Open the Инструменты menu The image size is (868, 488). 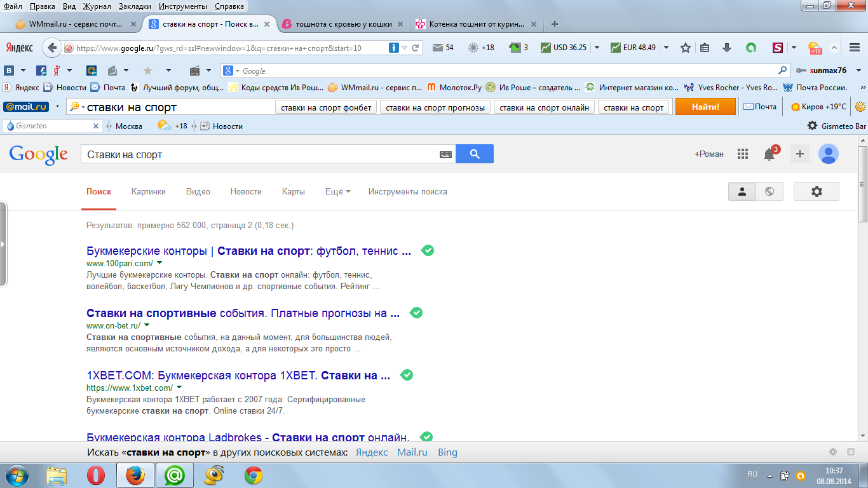(184, 6)
